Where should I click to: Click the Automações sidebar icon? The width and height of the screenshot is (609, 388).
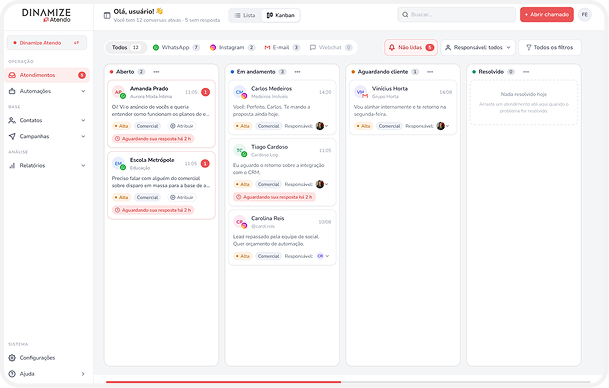click(x=12, y=91)
